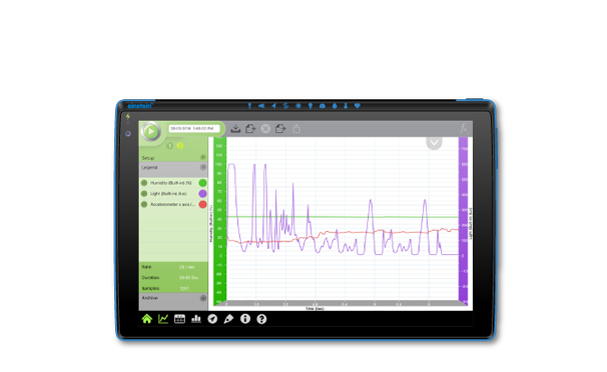This screenshot has height=372, width=607.
Task: Click the open file toolbar icon
Action: pyautogui.click(x=250, y=129)
